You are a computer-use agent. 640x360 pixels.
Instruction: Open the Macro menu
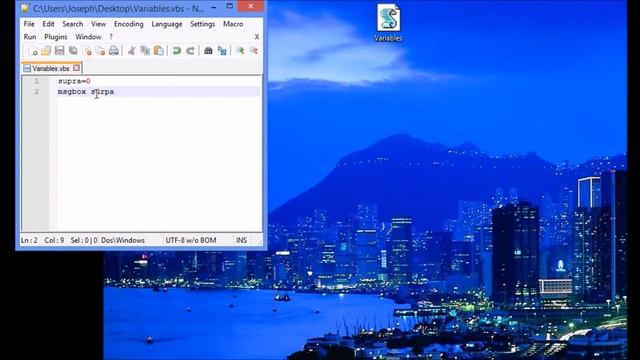[x=233, y=24]
